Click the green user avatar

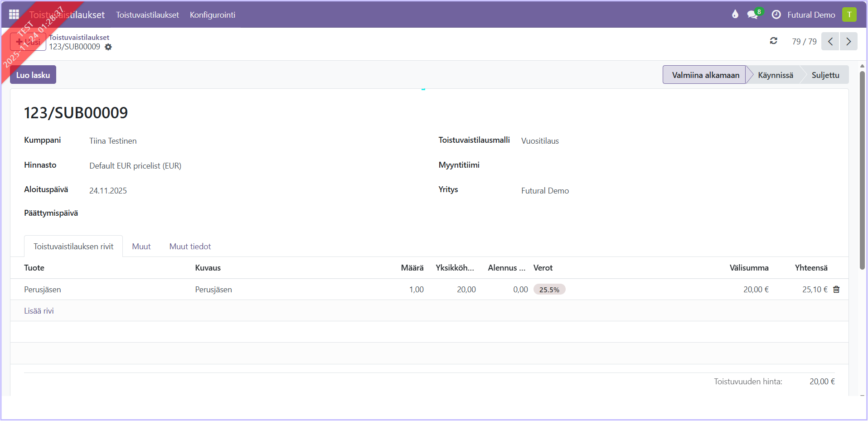(x=849, y=15)
